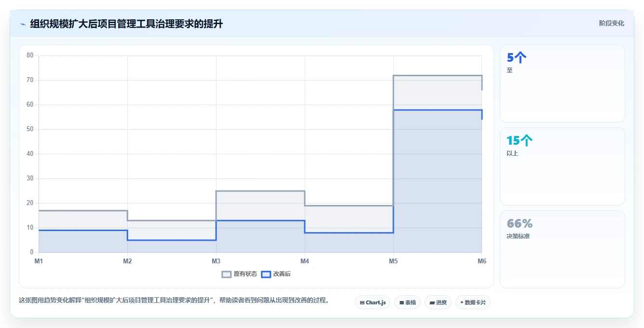Toggle the 原有状态 legend swatch

[x=227, y=274]
